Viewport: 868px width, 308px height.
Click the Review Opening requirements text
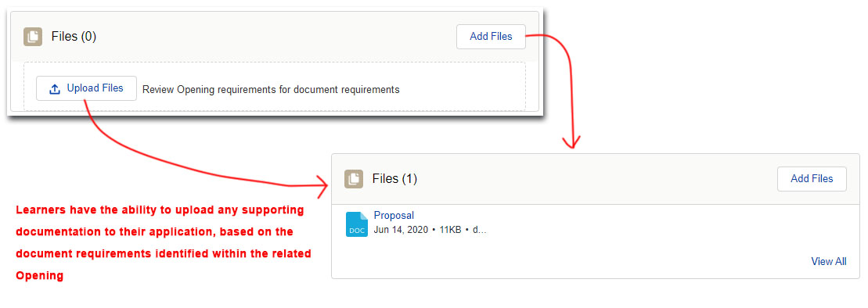[x=271, y=89]
